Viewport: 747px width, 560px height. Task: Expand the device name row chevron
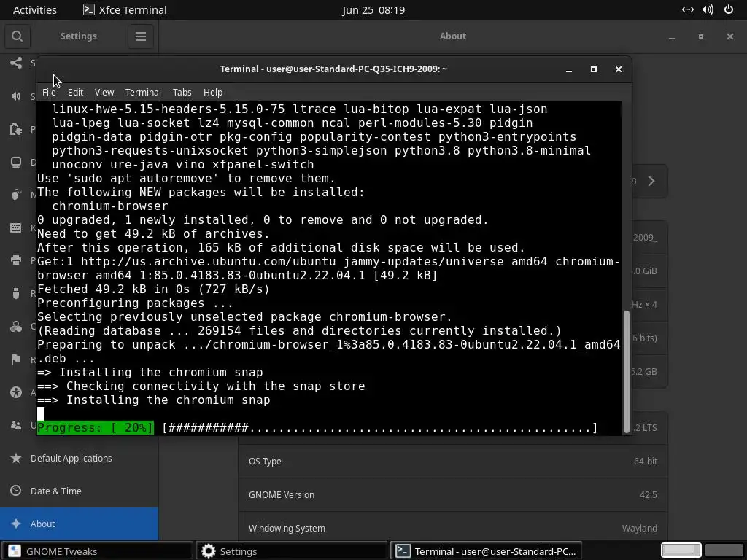tap(651, 181)
